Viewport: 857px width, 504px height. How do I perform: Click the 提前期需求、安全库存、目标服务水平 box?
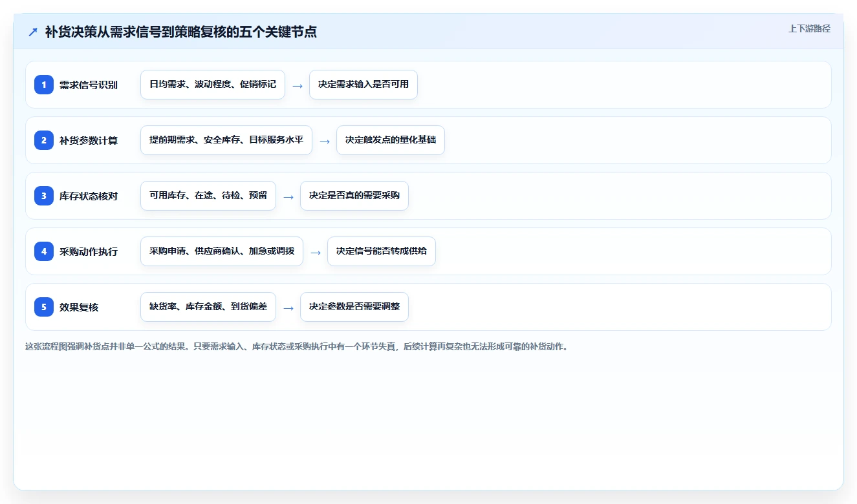point(226,140)
